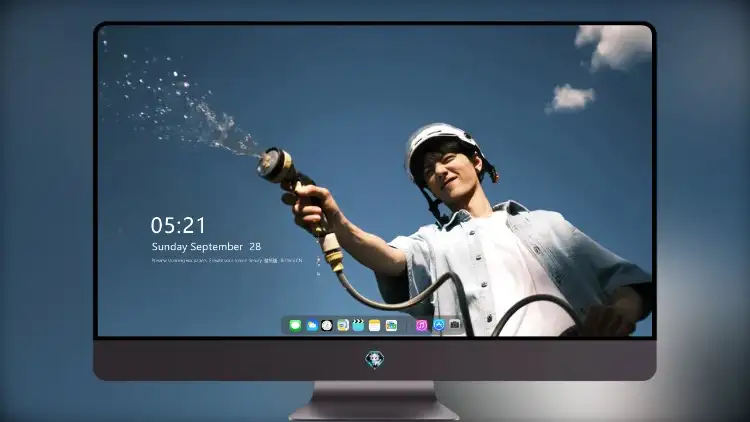Open the Weather app icon in the dock
This screenshot has height=422, width=750.
coord(311,325)
